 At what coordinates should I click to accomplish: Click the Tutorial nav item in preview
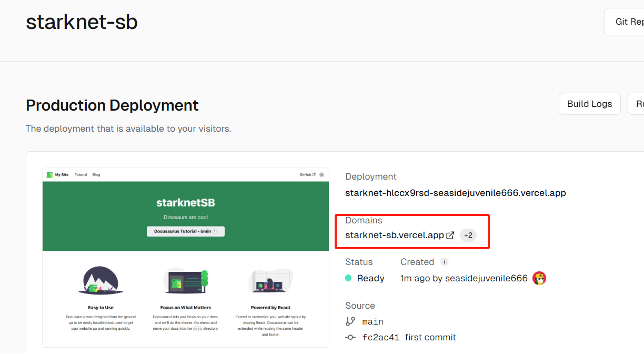point(80,174)
